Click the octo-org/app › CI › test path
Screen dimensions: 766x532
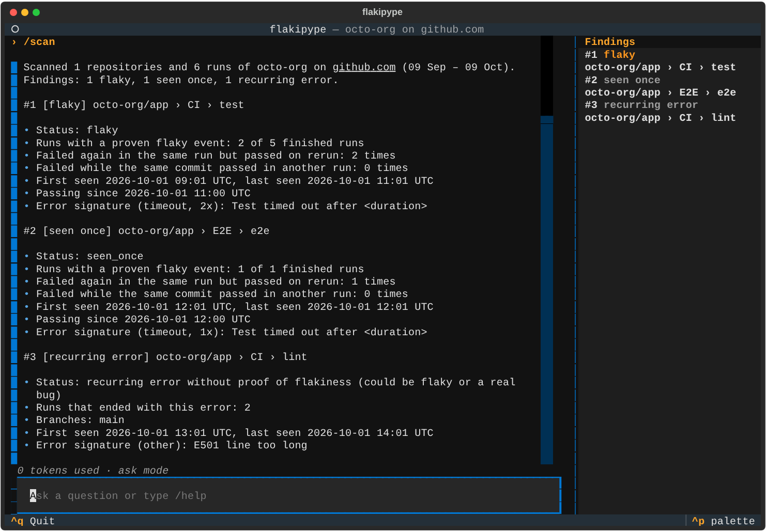(660, 67)
